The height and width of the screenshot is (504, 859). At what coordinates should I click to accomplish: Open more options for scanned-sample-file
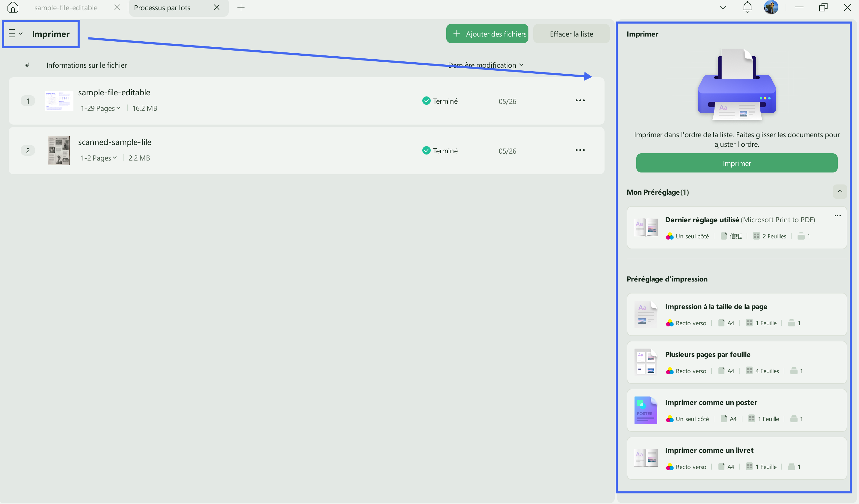(580, 150)
